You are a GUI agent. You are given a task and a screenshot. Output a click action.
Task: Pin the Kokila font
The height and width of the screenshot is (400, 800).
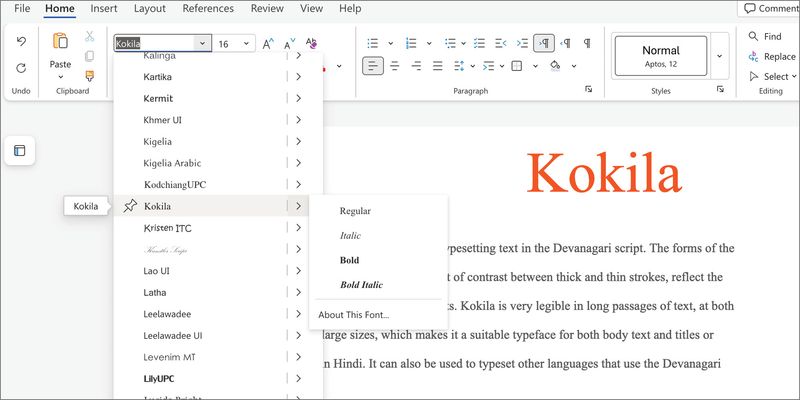coord(130,206)
